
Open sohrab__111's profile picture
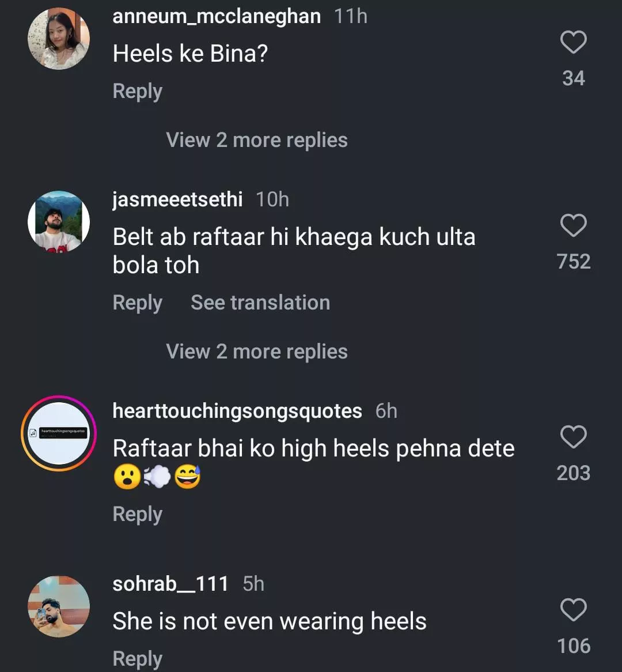[59, 606]
